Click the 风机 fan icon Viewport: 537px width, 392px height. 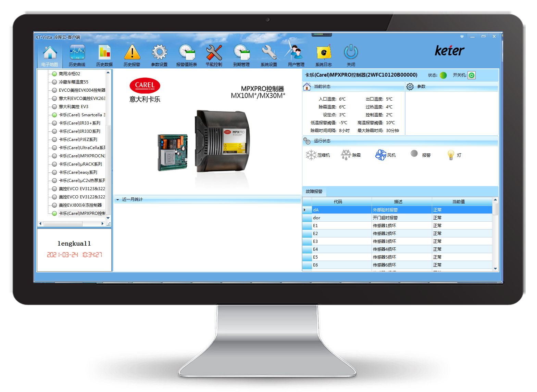coord(381,155)
